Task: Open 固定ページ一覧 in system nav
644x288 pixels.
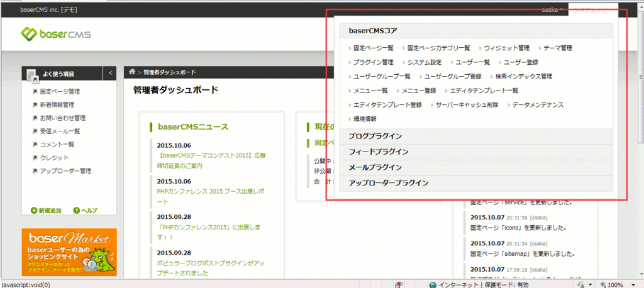Action: point(374,48)
